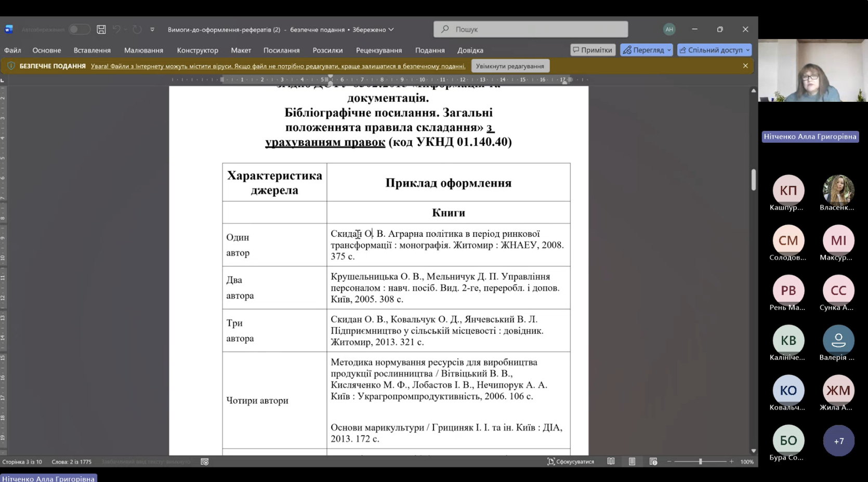Expand the Спільний доступ dropdown
Image resolution: width=868 pixels, height=482 pixels.
click(747, 50)
